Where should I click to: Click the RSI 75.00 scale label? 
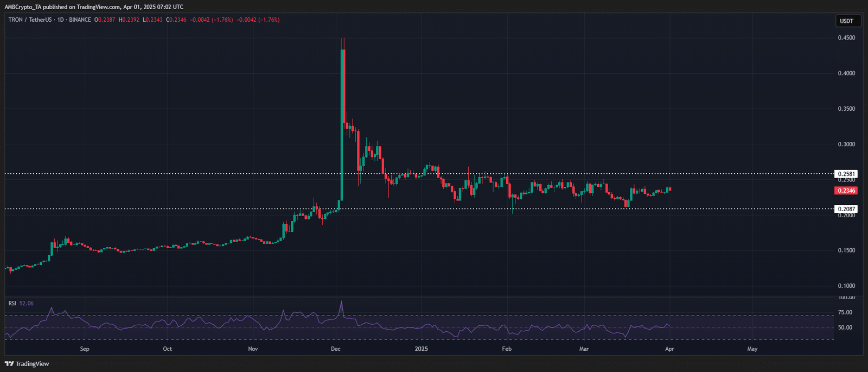tap(845, 312)
